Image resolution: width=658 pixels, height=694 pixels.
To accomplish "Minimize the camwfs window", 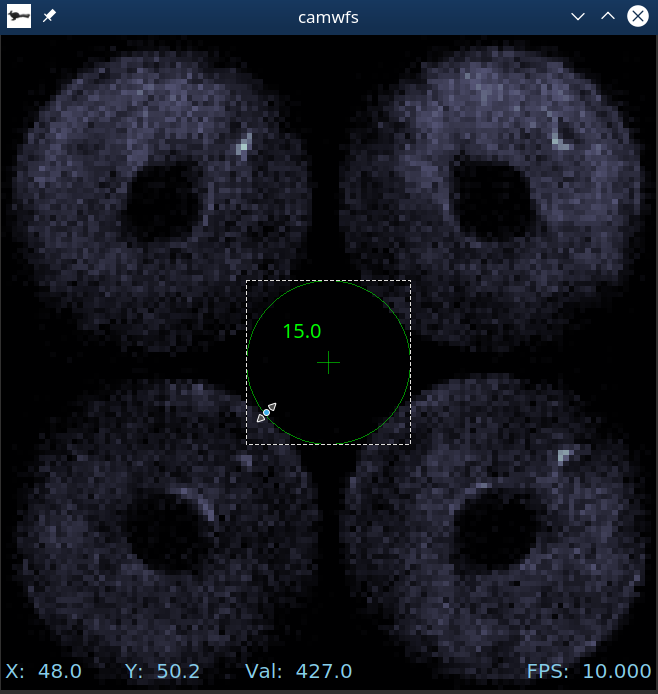I will 578,17.
